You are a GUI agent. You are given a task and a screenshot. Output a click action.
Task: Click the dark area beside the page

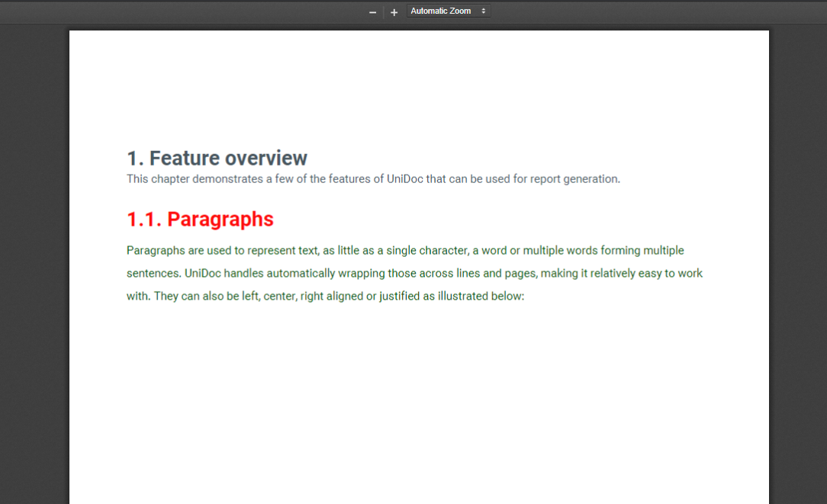click(34, 305)
